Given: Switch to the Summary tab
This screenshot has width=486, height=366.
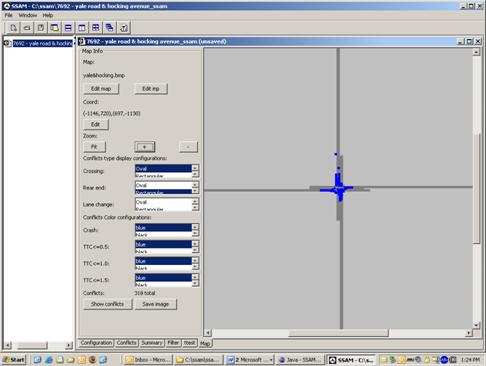Looking at the screenshot, I should coord(152,343).
